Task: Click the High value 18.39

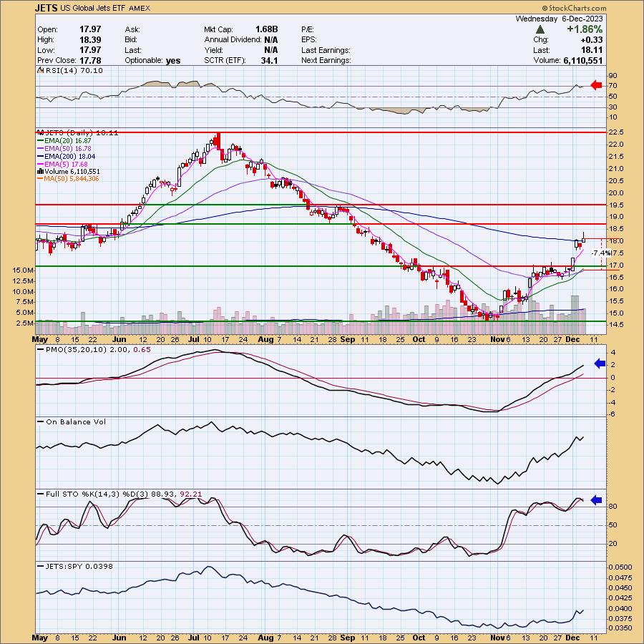Action: (x=90, y=40)
